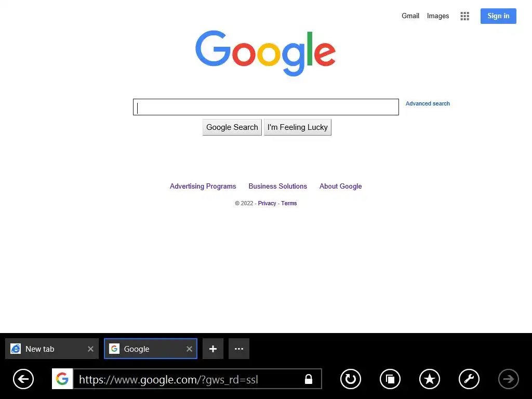The width and height of the screenshot is (532, 399).
Task: Click the Google favicon beside the address bar
Action: tap(62, 379)
